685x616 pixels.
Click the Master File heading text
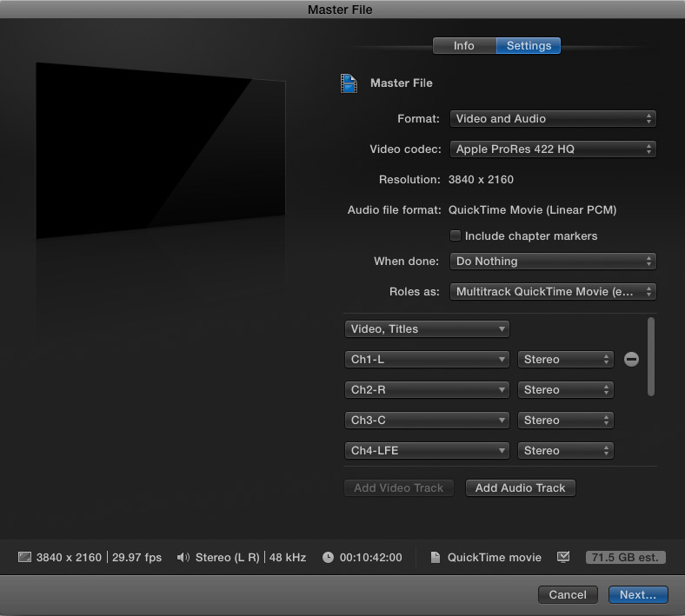click(402, 83)
